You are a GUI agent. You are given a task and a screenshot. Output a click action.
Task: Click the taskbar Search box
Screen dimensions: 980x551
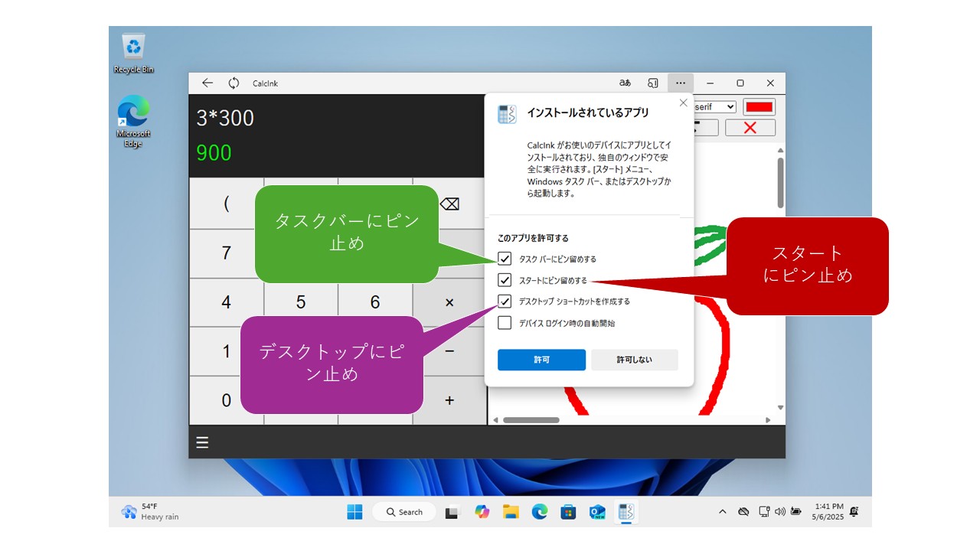click(x=404, y=512)
